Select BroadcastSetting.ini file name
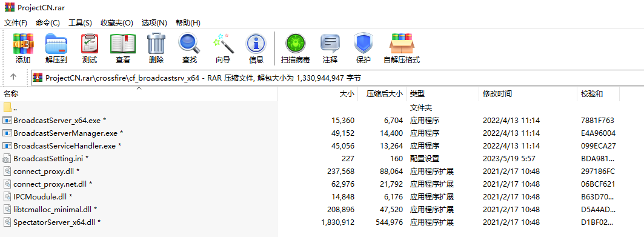The image size is (644, 237). click(51, 159)
